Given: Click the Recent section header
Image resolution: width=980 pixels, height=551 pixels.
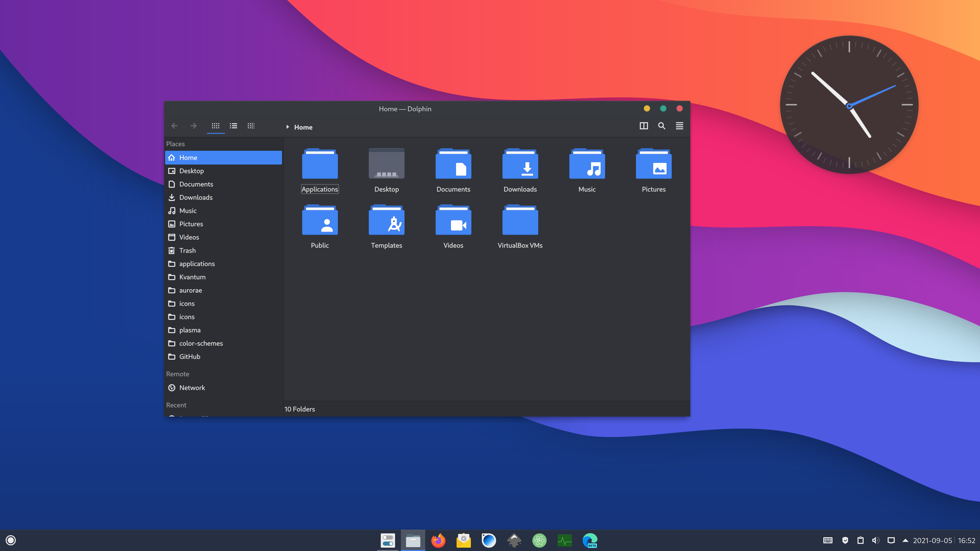Looking at the screenshot, I should pos(176,405).
